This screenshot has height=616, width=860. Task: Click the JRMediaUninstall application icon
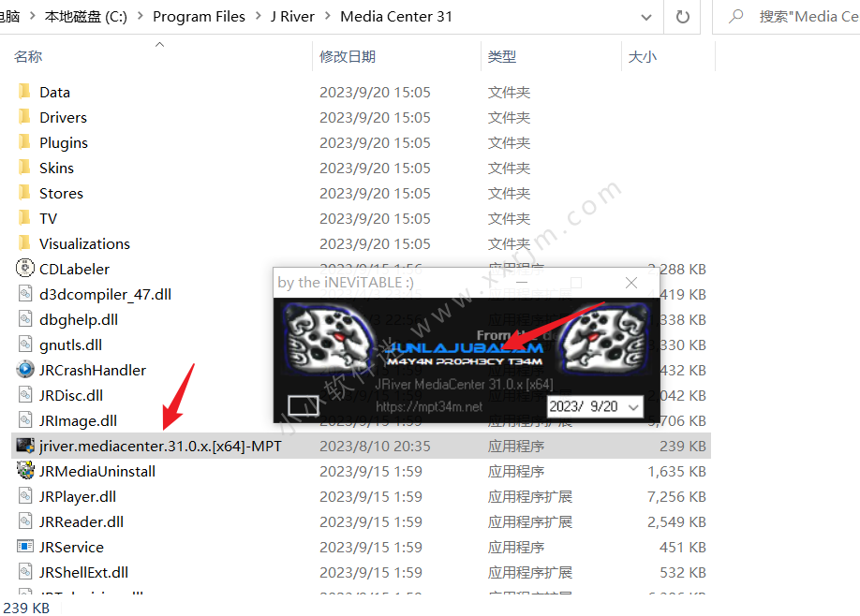(x=25, y=470)
